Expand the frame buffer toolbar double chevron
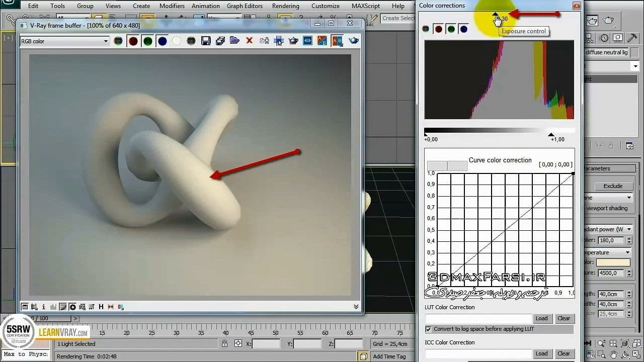Screen dimensions: 644x362 (356, 307)
